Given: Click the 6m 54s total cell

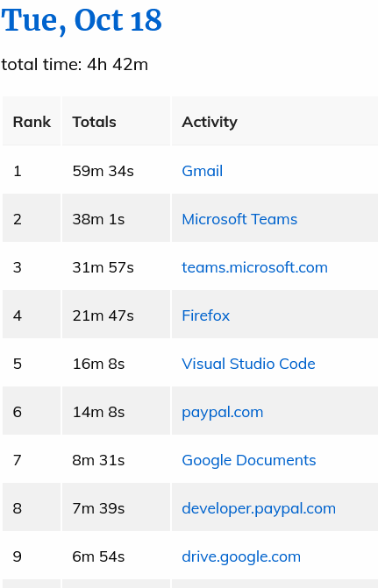Looking at the screenshot, I should tap(116, 556).
